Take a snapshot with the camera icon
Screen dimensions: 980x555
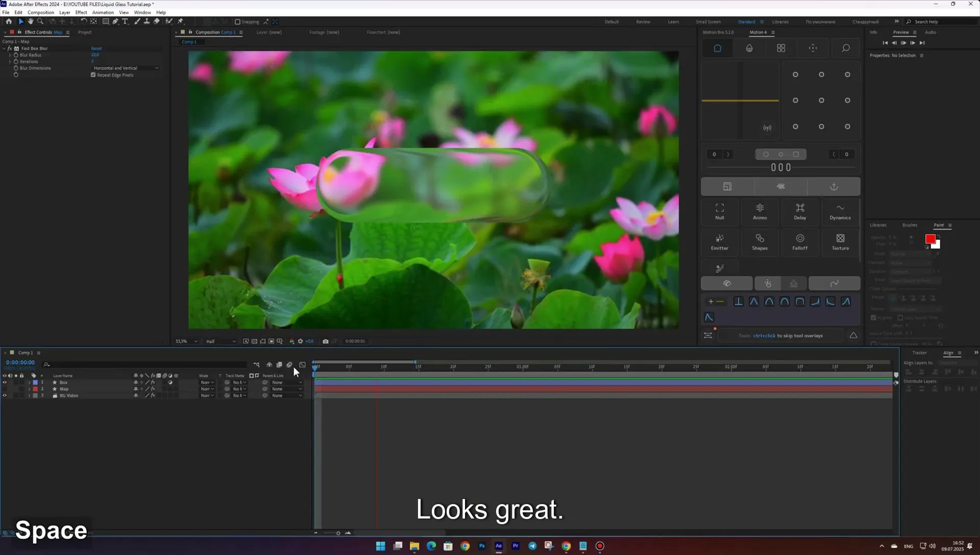tap(326, 341)
